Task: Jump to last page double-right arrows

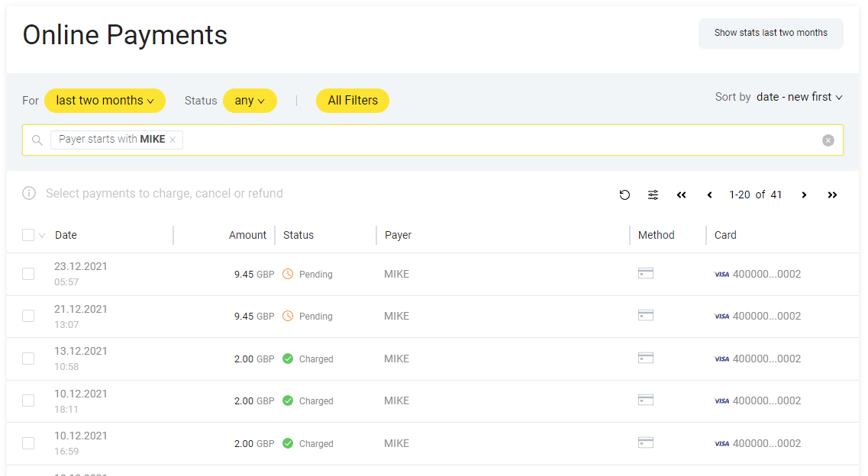Action: click(833, 195)
